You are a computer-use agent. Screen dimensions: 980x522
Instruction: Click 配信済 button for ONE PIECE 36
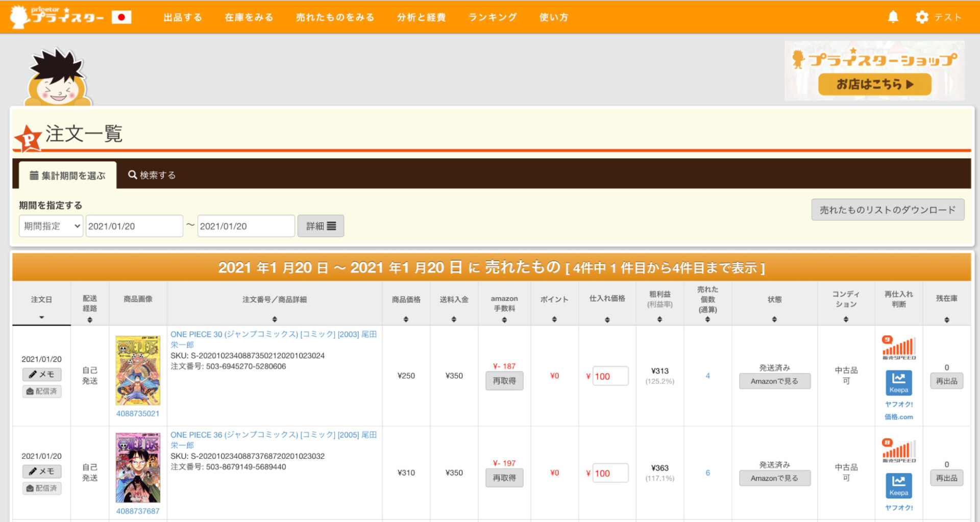click(42, 488)
